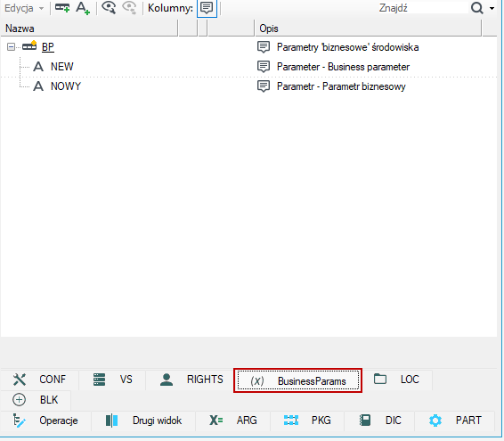Image resolution: width=504 pixels, height=441 pixels.
Task: Click the (x) icon on BusinessParams tab
Action: tap(257, 381)
